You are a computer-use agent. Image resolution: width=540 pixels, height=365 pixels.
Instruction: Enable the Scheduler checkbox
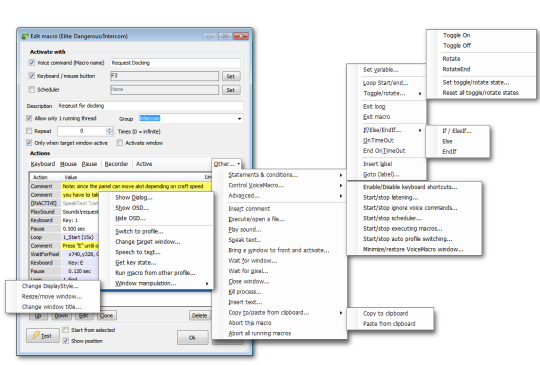pyautogui.click(x=32, y=90)
